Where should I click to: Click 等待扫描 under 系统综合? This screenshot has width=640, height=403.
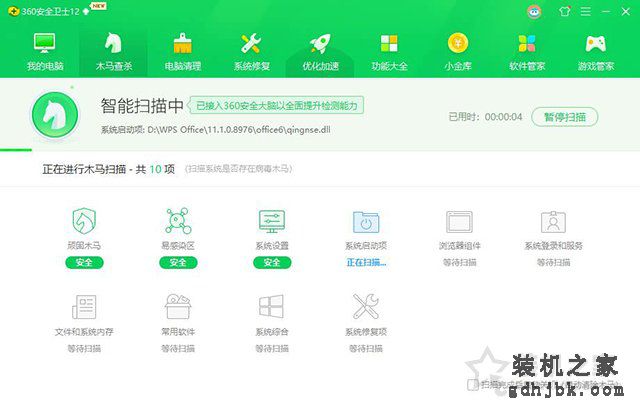[x=272, y=349]
